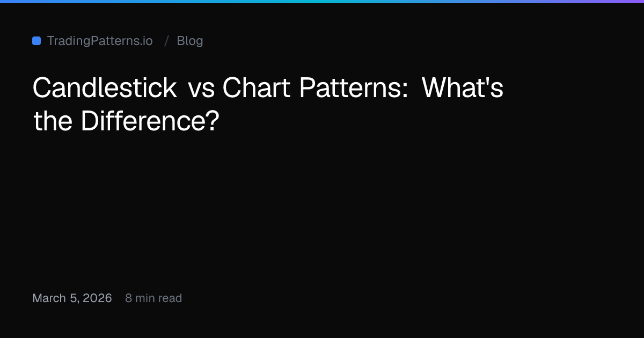Click the word What's in the title

[463, 87]
